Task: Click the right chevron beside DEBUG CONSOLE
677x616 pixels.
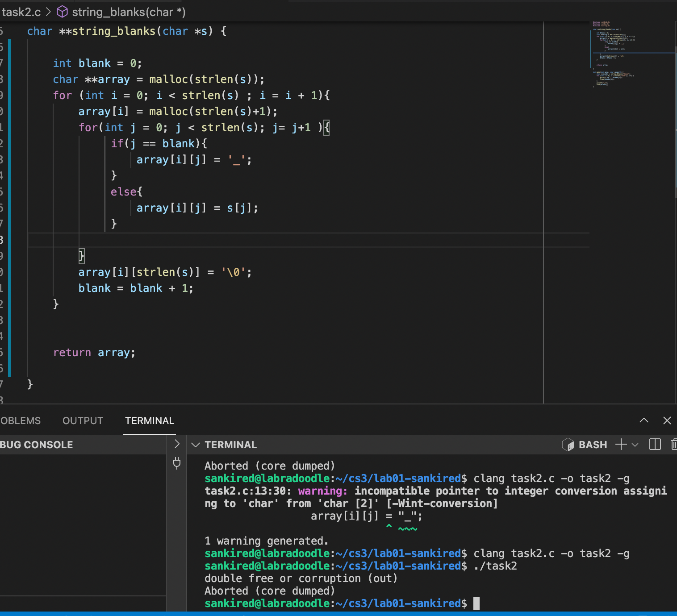Action: [x=177, y=444]
